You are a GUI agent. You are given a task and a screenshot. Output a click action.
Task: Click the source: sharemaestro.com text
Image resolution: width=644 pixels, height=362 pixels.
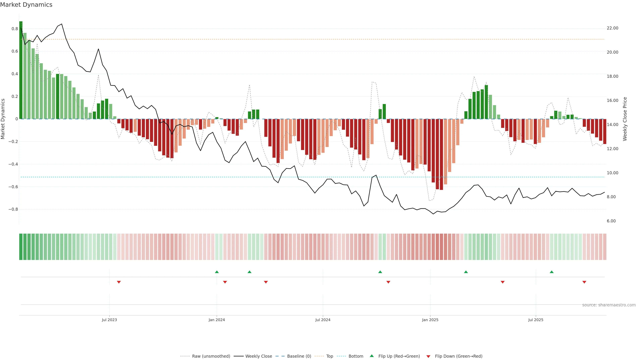click(x=609, y=305)
